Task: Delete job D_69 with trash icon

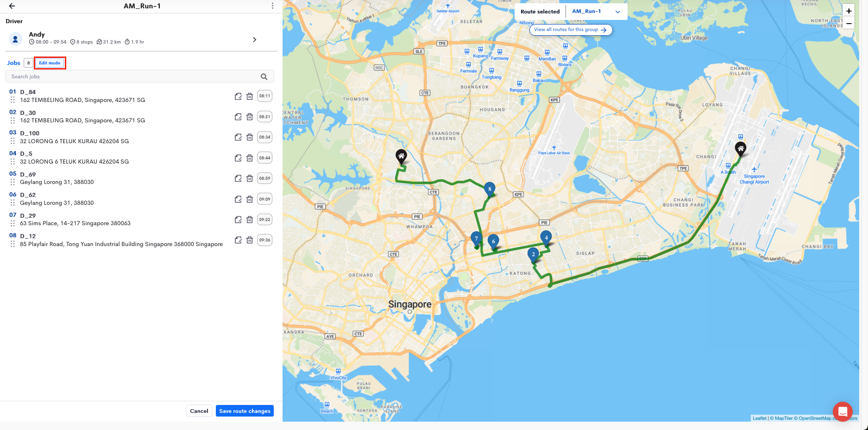Action: pos(250,178)
